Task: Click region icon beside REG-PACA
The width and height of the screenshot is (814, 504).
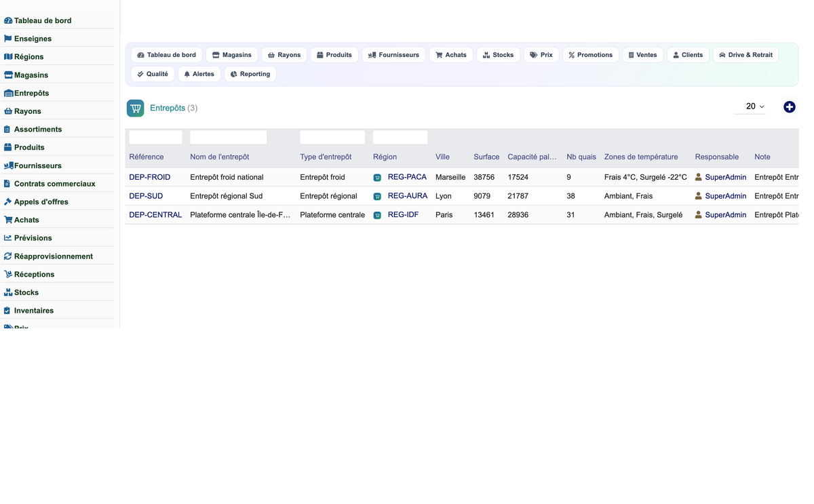Action: [377, 178]
